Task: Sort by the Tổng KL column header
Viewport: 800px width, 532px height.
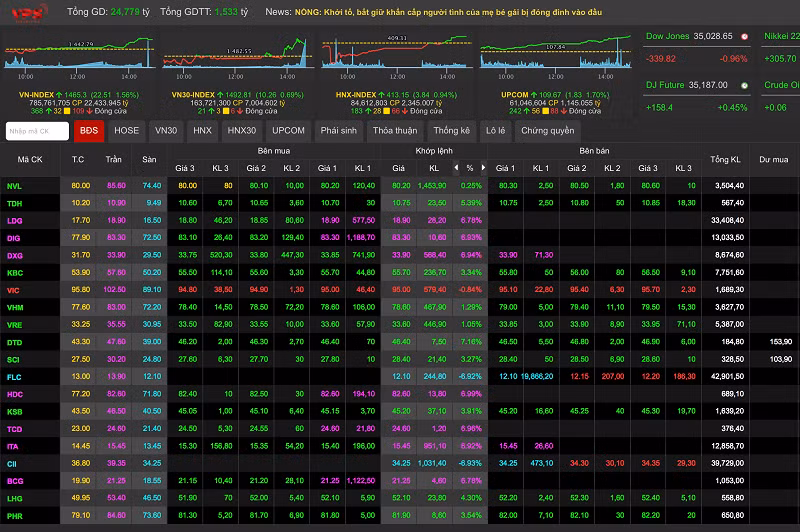Action: (x=725, y=160)
